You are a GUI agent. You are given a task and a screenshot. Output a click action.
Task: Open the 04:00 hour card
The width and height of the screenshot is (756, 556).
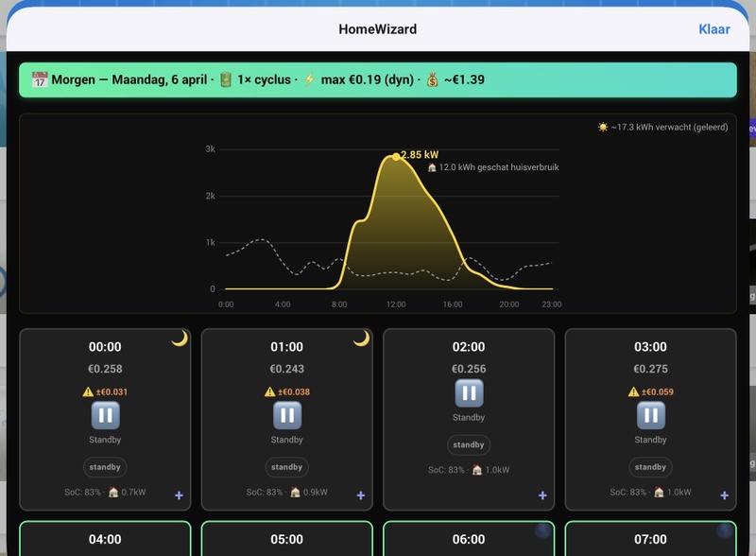pyautogui.click(x=105, y=539)
